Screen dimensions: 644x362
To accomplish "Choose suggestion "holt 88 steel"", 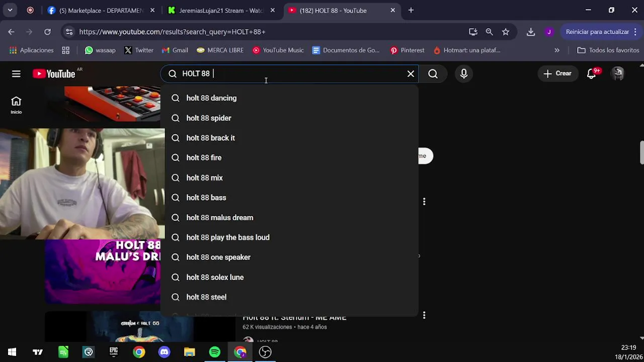I will [x=289, y=297].
